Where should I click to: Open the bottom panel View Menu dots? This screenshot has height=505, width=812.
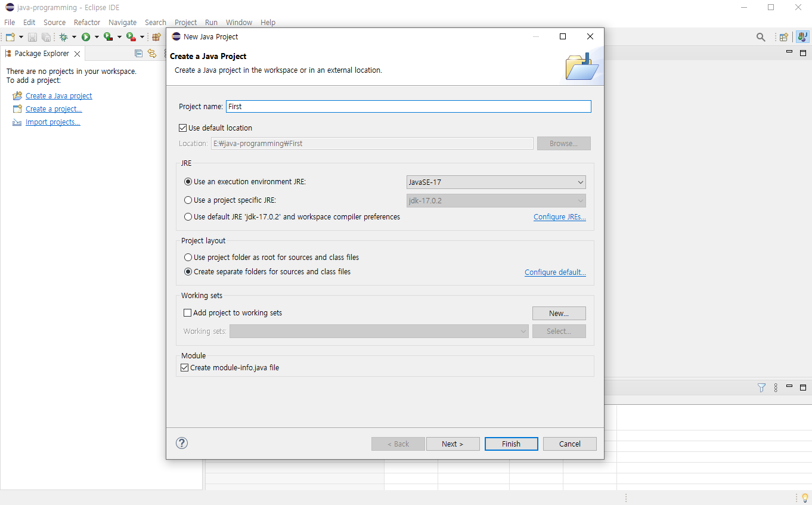776,388
